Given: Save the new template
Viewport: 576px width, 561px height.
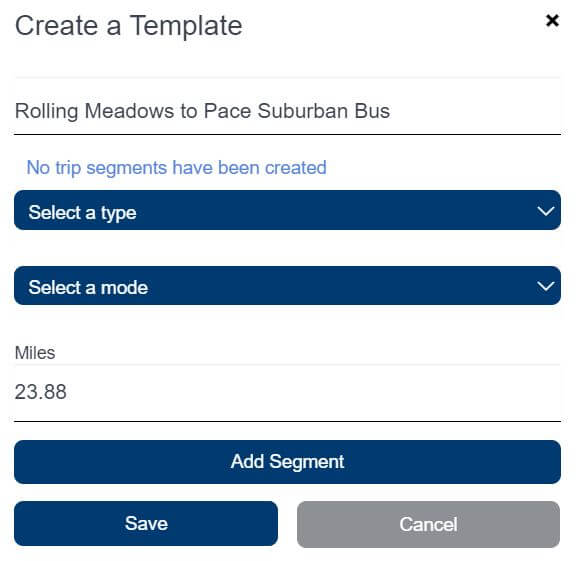Looking at the screenshot, I should pyautogui.click(x=146, y=523).
